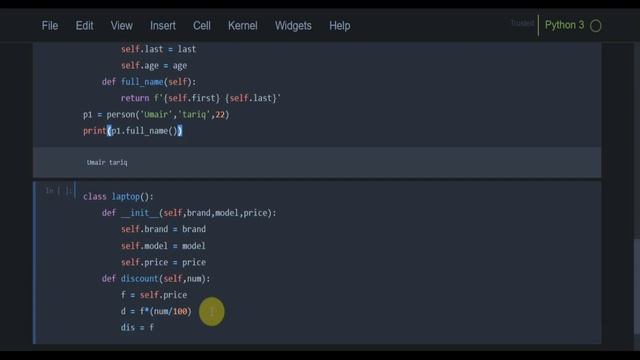The width and height of the screenshot is (640, 360).
Task: Open the View menu
Action: 122,26
